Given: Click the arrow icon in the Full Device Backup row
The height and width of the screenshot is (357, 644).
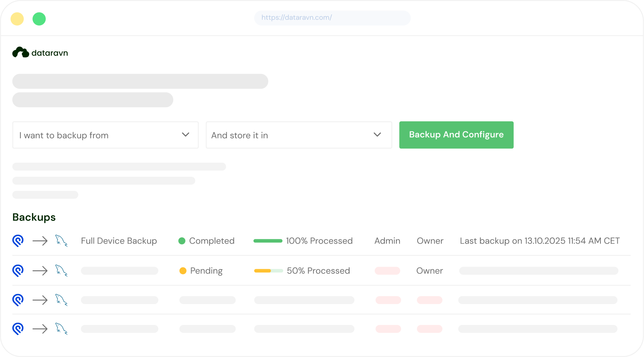Looking at the screenshot, I should (x=40, y=241).
